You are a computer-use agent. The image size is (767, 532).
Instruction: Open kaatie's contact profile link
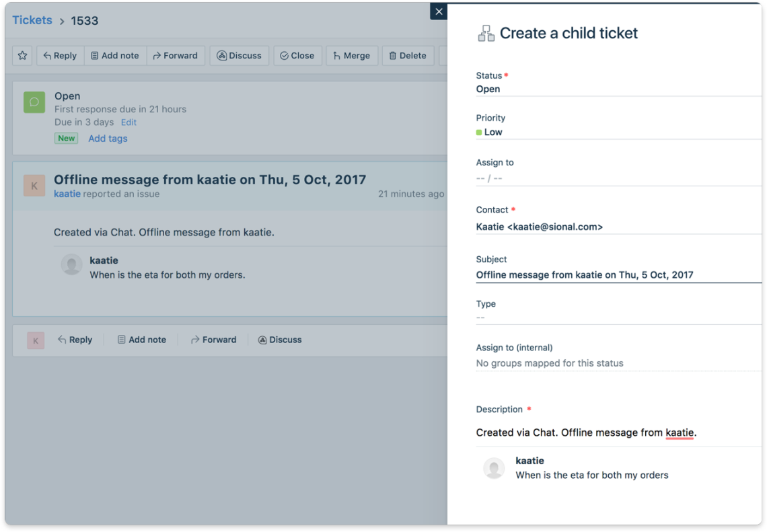click(x=67, y=194)
